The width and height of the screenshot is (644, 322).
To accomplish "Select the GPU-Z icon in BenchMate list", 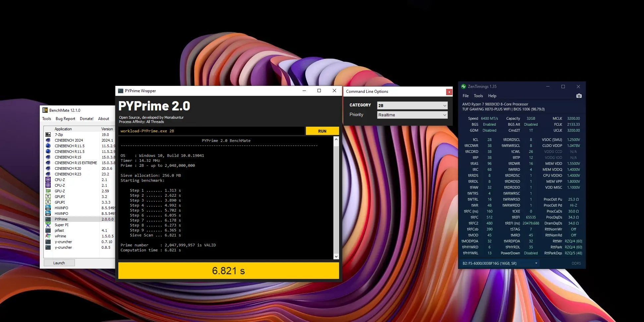I will click(x=48, y=191).
